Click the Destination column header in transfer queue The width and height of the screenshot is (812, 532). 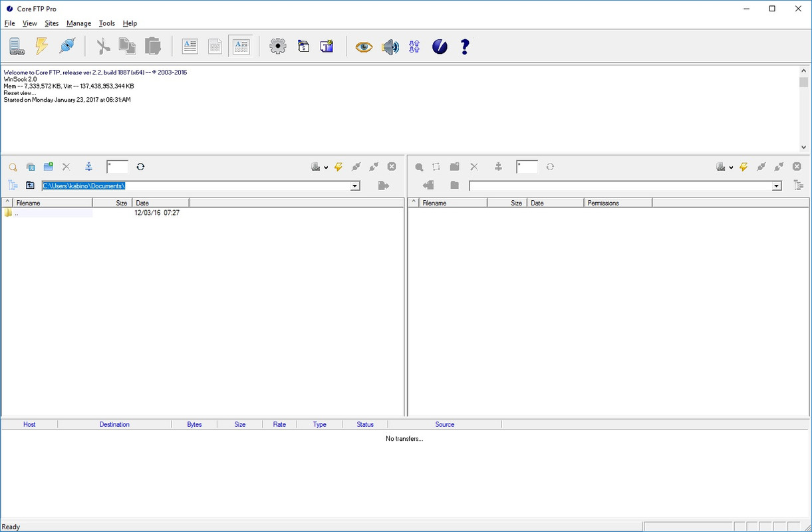(x=114, y=424)
